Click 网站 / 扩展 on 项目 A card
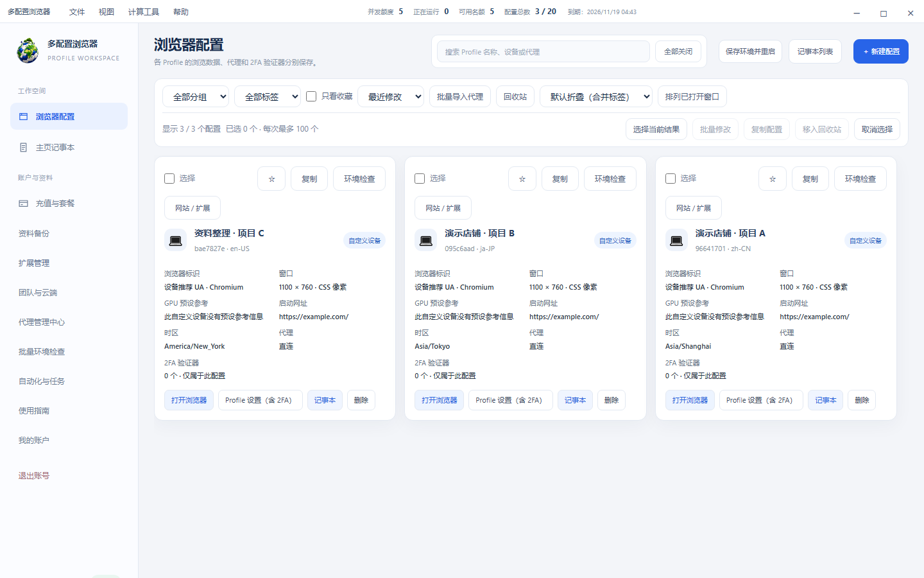Image resolution: width=924 pixels, height=578 pixels. click(694, 208)
